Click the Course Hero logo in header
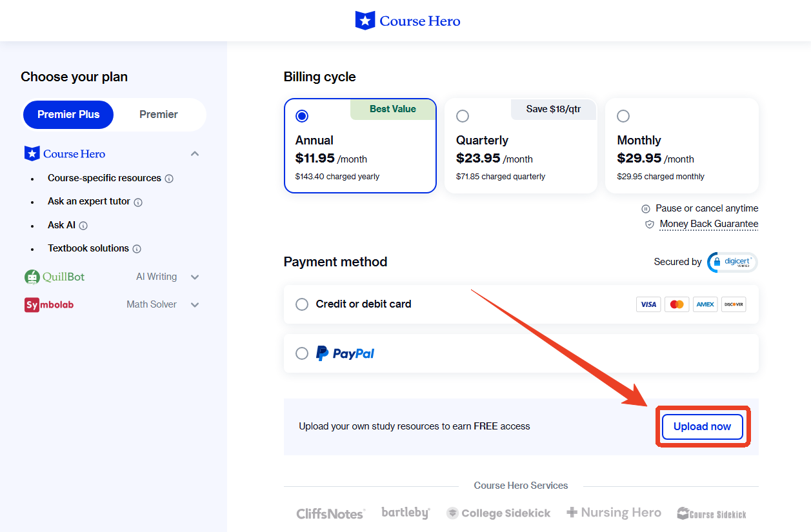811x532 pixels. [x=408, y=21]
